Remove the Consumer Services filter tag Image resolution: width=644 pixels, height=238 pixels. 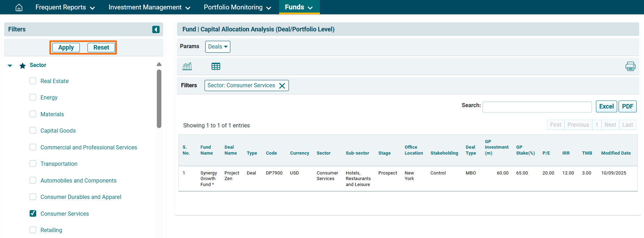click(282, 85)
